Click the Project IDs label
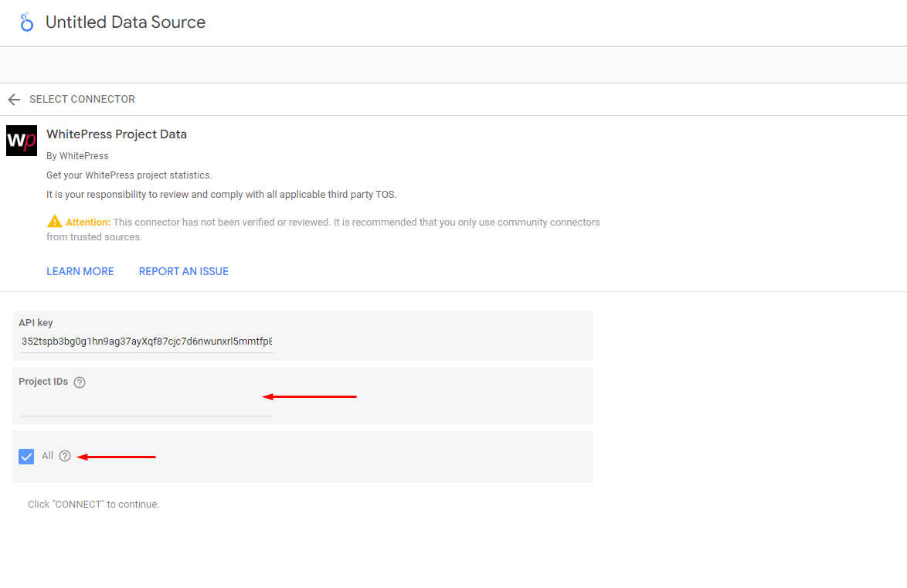 (x=43, y=382)
